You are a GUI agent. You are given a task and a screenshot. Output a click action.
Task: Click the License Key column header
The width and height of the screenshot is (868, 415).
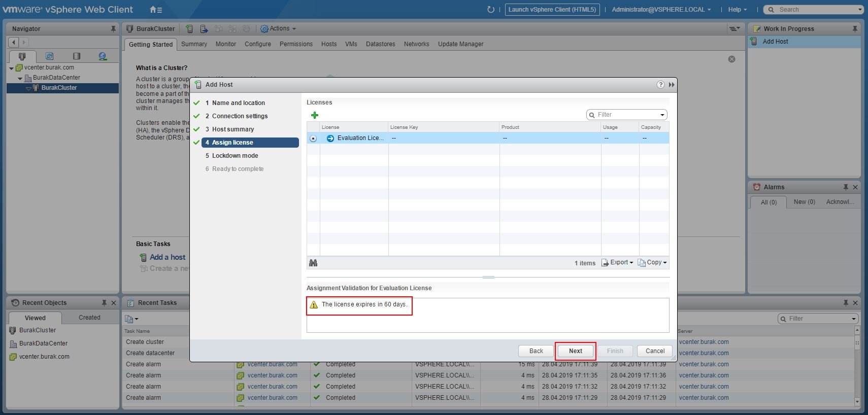(x=444, y=127)
